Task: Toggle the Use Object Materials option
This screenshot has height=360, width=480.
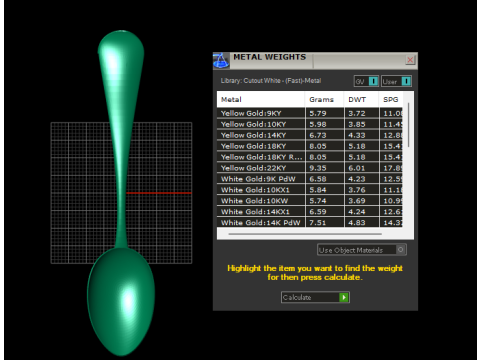Action: (x=362, y=250)
